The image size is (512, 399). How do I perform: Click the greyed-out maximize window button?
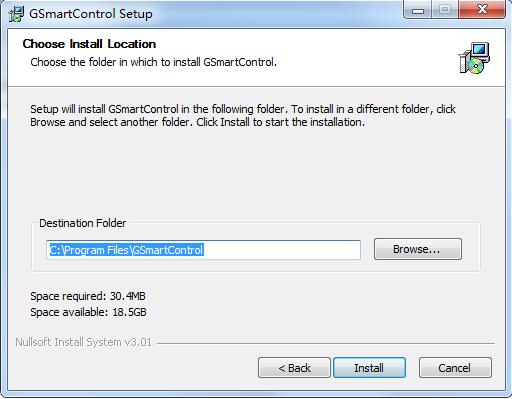point(445,10)
